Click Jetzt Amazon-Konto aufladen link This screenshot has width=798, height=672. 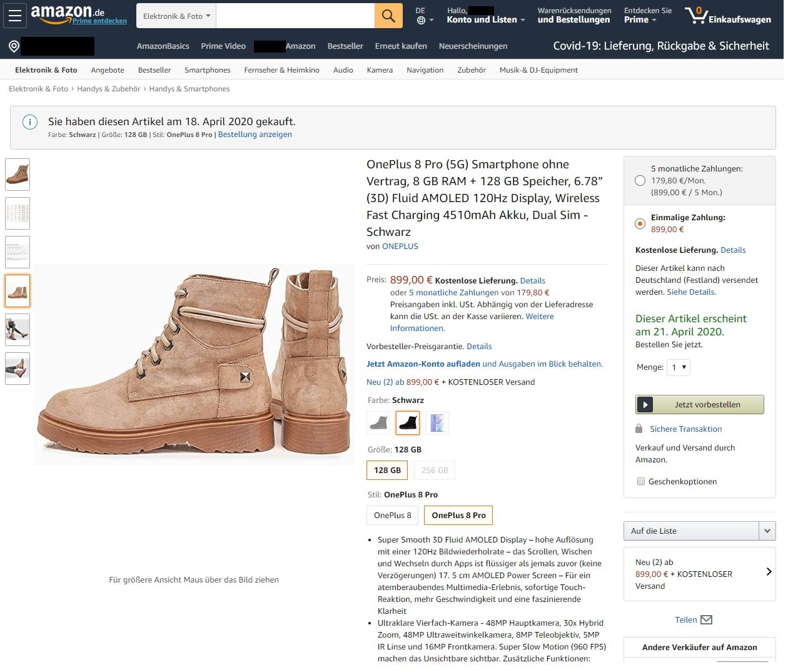pos(423,364)
